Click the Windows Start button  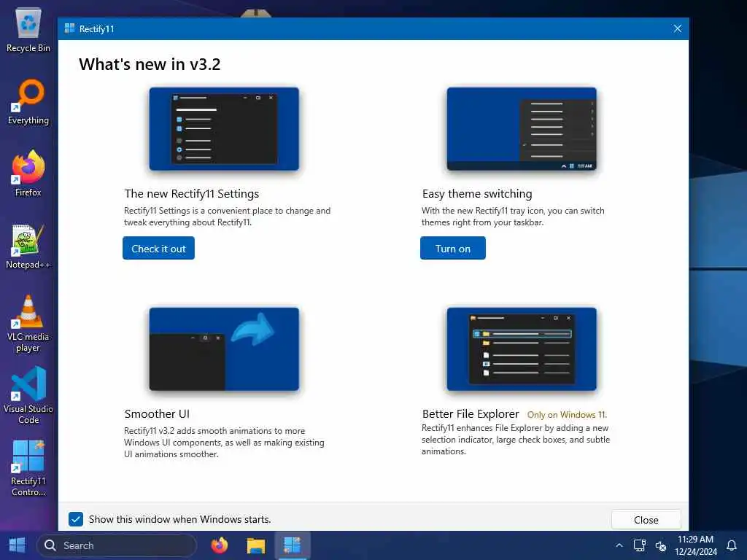pyautogui.click(x=18, y=545)
